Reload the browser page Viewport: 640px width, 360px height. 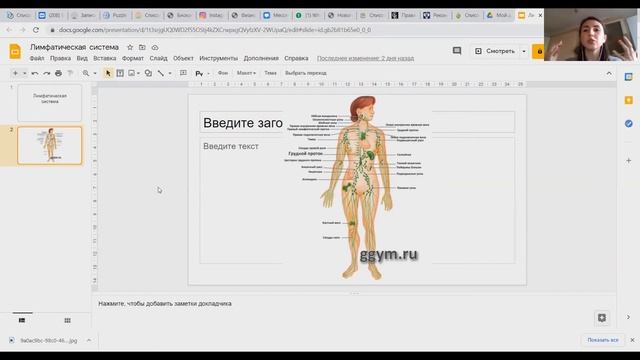click(x=36, y=30)
